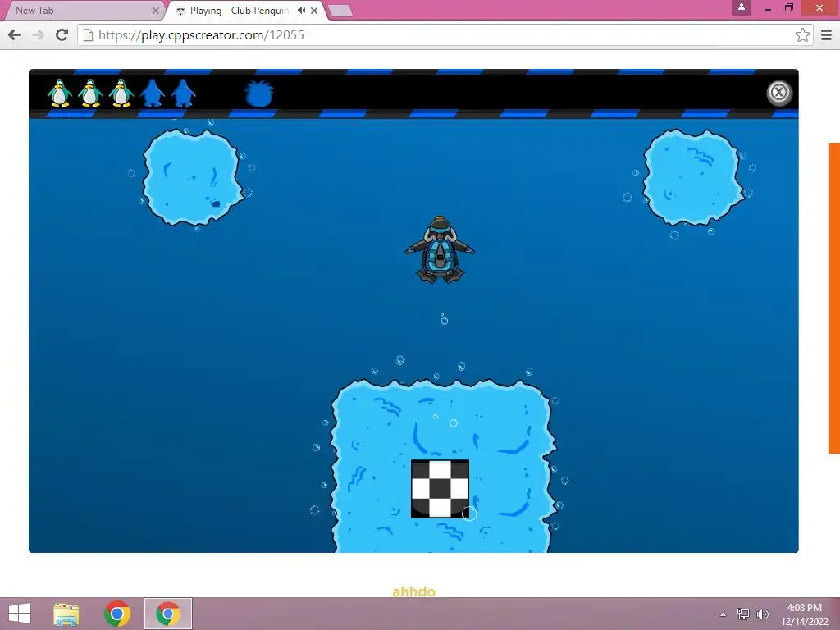Close the game with the round X button
Viewport: 840px width, 630px height.
click(779, 93)
